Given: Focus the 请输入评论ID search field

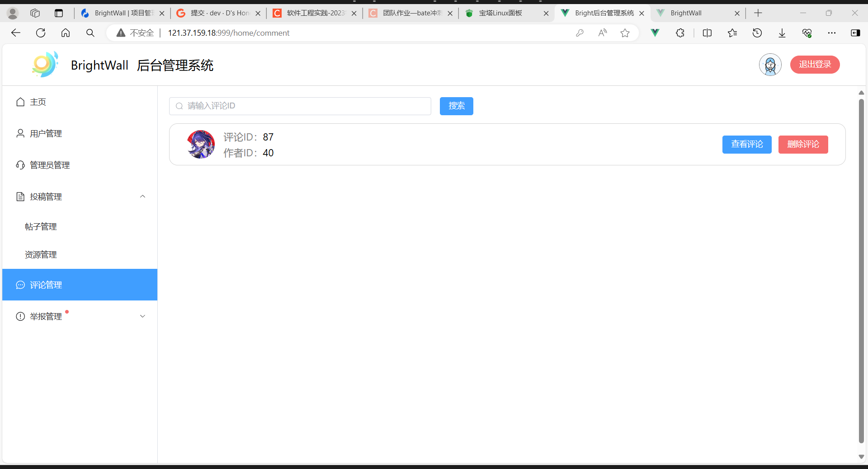Looking at the screenshot, I should [300, 106].
